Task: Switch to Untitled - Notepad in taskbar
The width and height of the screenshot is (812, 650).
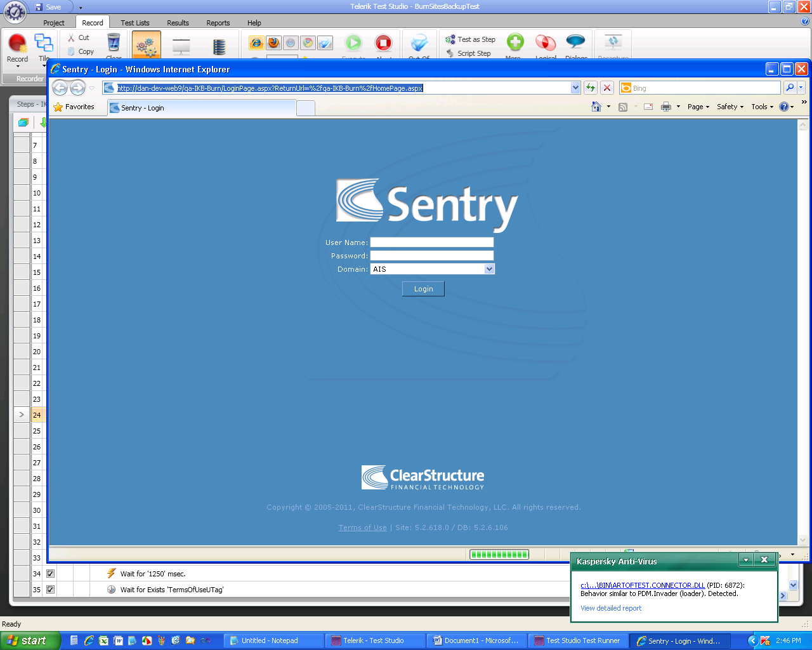Action: tap(273, 640)
